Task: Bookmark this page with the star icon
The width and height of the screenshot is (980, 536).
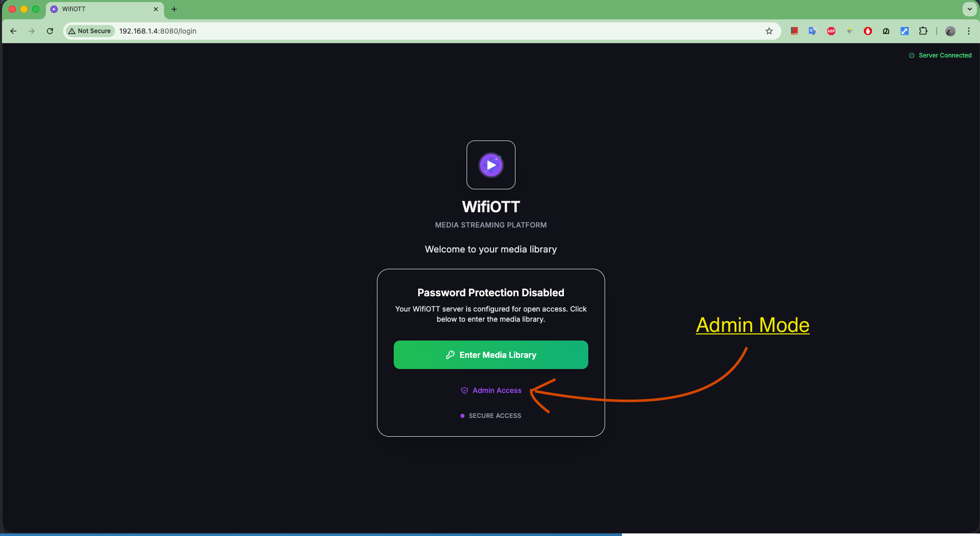Action: point(769,31)
